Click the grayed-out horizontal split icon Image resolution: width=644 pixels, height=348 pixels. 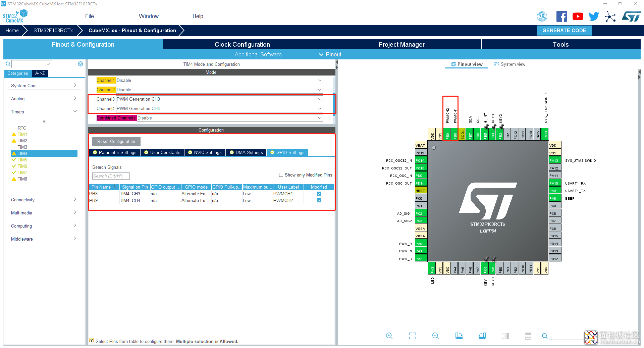[x=528, y=336]
